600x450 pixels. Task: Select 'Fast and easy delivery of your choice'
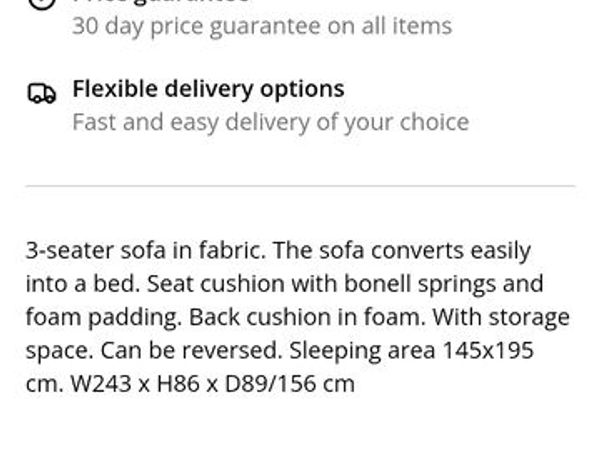pos(270,122)
